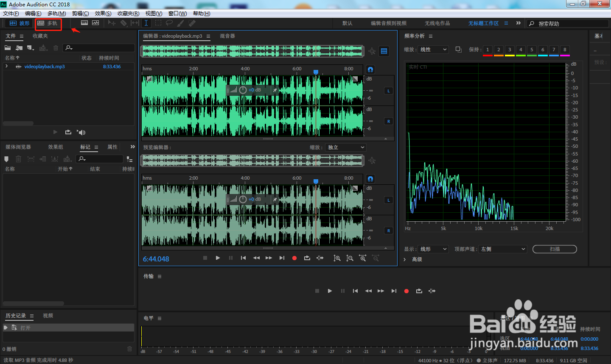
Task: Show the spectral pitch display icon
Action: (95, 23)
